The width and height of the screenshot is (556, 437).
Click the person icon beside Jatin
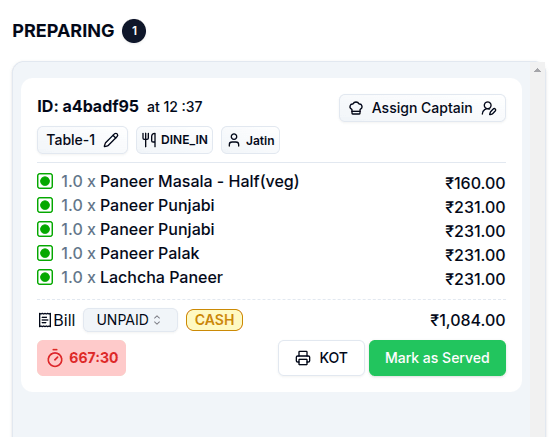[x=234, y=140]
